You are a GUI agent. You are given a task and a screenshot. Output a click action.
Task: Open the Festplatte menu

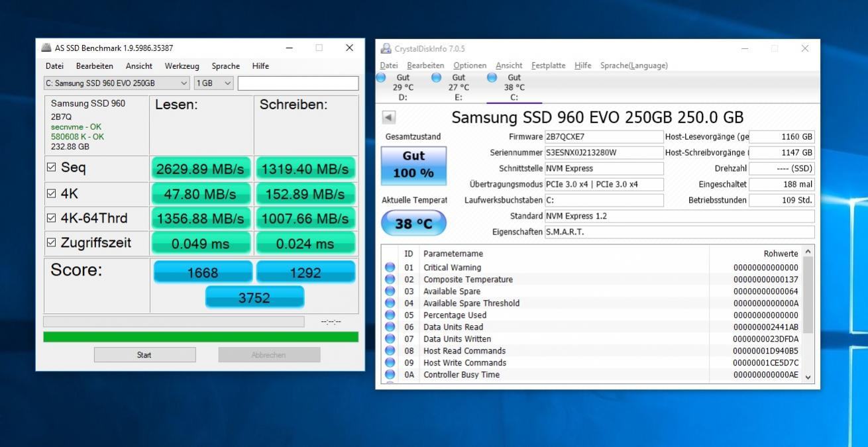tap(549, 66)
